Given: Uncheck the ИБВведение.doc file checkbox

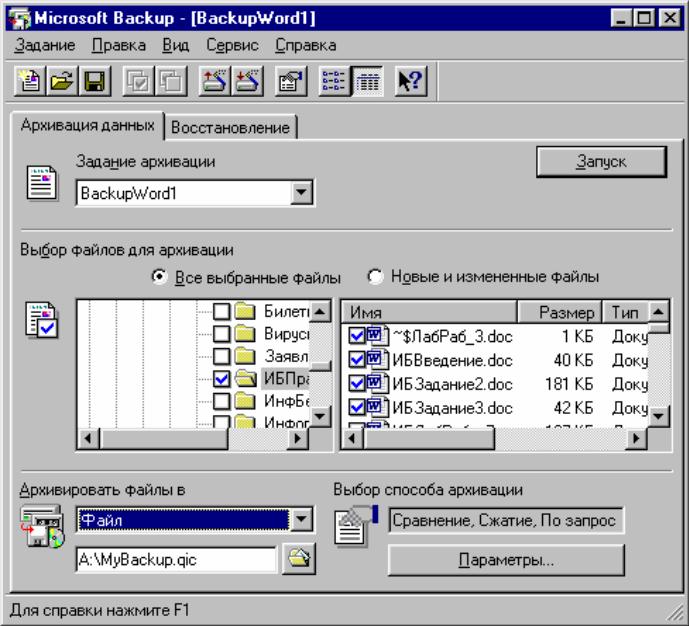Looking at the screenshot, I should [x=356, y=360].
